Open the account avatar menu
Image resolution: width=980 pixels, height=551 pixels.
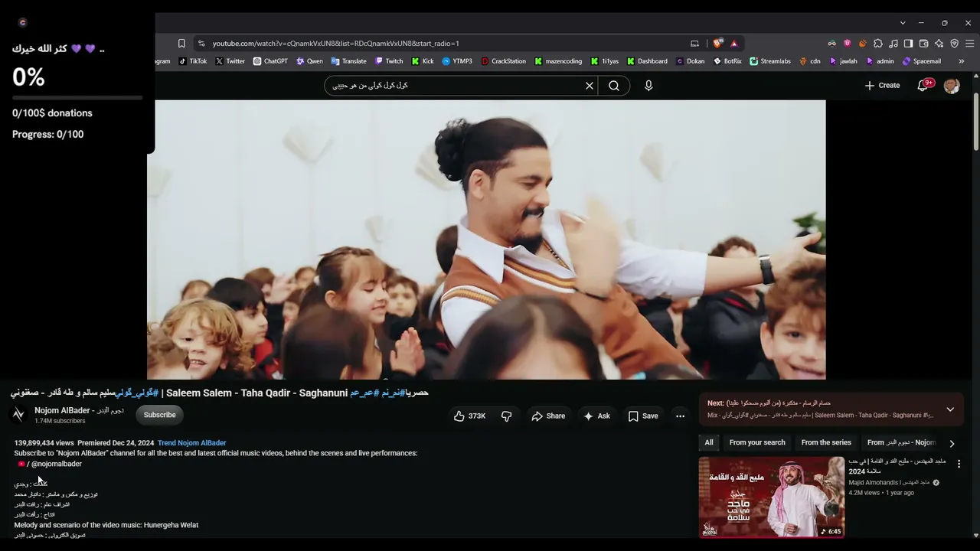952,86
